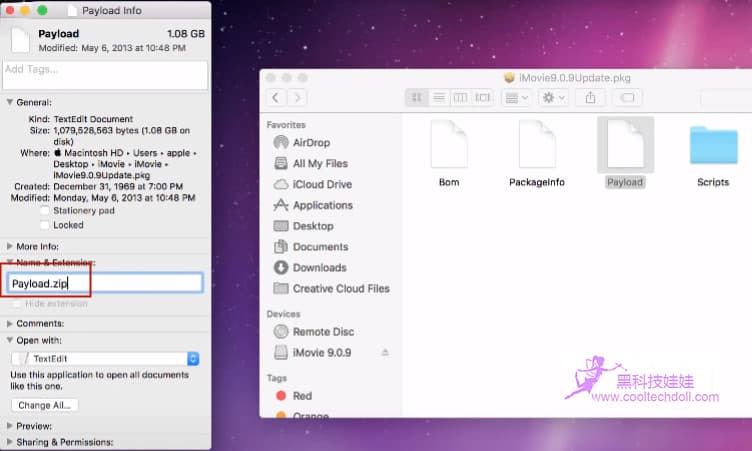Click the Tags sidebar heading
The width and height of the screenshot is (752, 451).
(x=277, y=378)
